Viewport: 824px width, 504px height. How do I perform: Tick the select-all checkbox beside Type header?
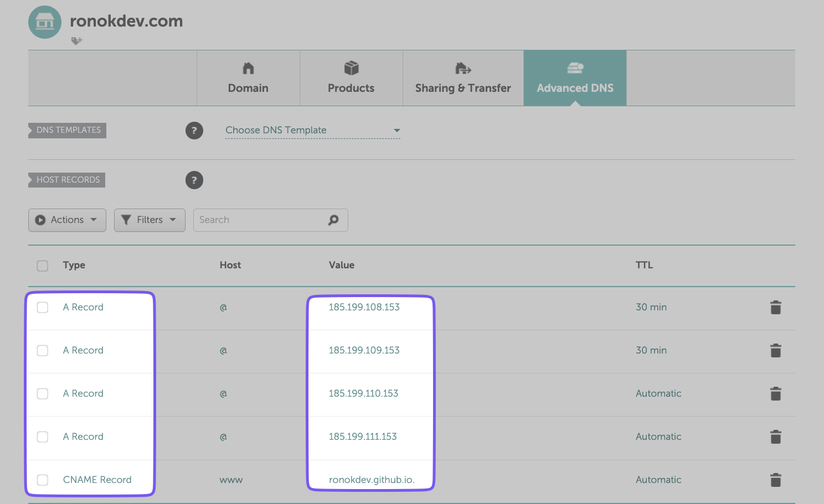click(x=43, y=266)
